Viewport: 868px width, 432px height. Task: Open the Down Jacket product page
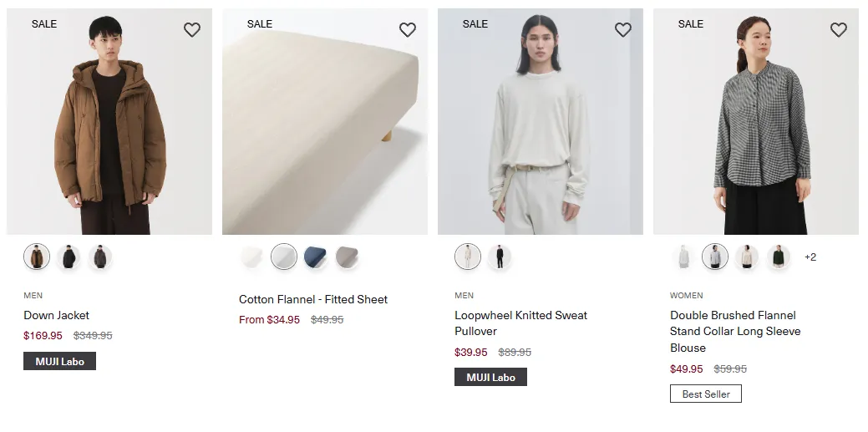coord(57,315)
